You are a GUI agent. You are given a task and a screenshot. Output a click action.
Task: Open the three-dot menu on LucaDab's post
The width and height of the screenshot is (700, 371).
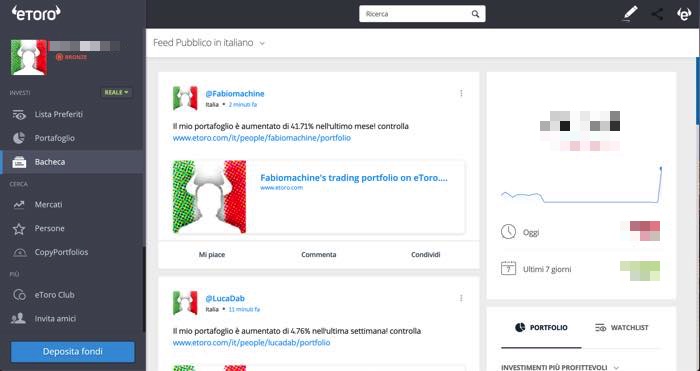(461, 298)
